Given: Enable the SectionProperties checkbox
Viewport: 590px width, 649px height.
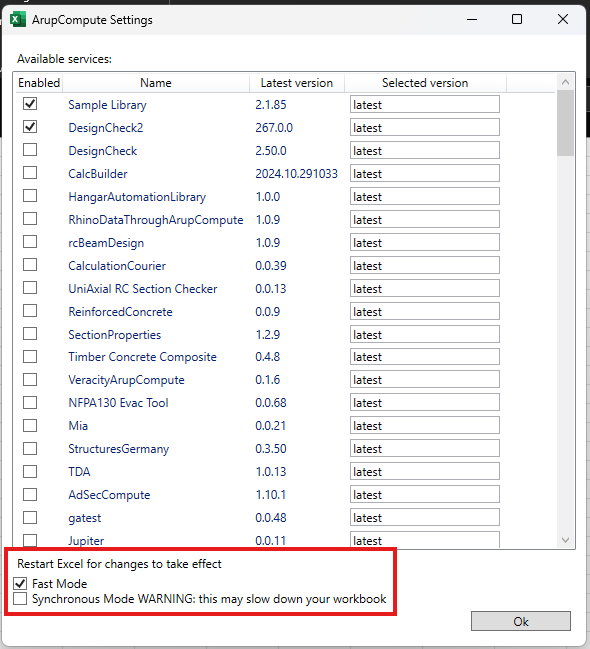Looking at the screenshot, I should coord(30,334).
